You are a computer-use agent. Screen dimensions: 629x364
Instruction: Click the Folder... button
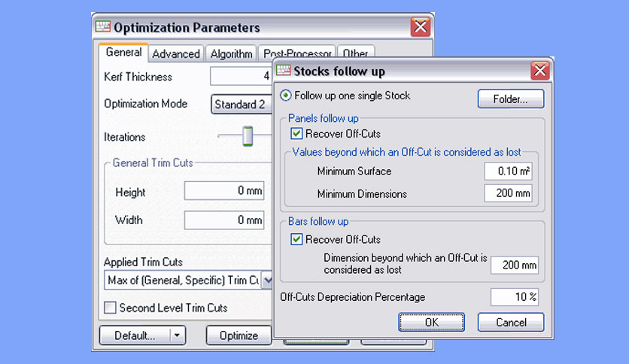coord(511,99)
